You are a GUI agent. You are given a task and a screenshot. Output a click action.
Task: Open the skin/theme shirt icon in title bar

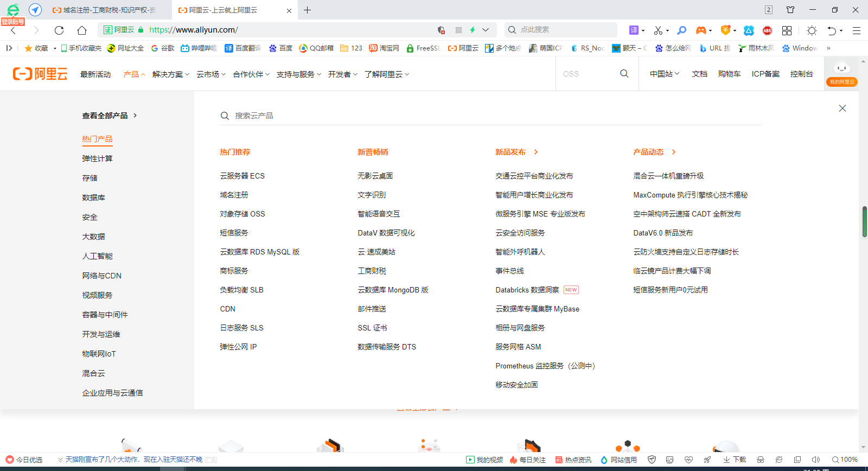click(790, 10)
